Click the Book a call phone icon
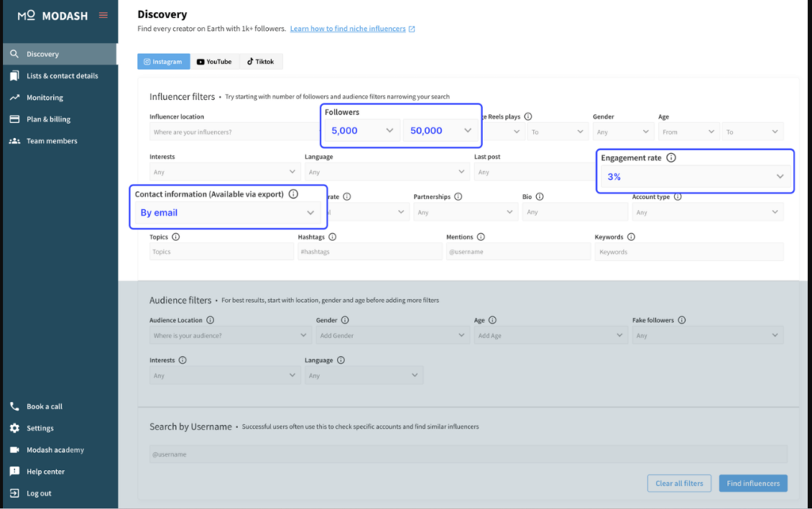 [x=14, y=407]
